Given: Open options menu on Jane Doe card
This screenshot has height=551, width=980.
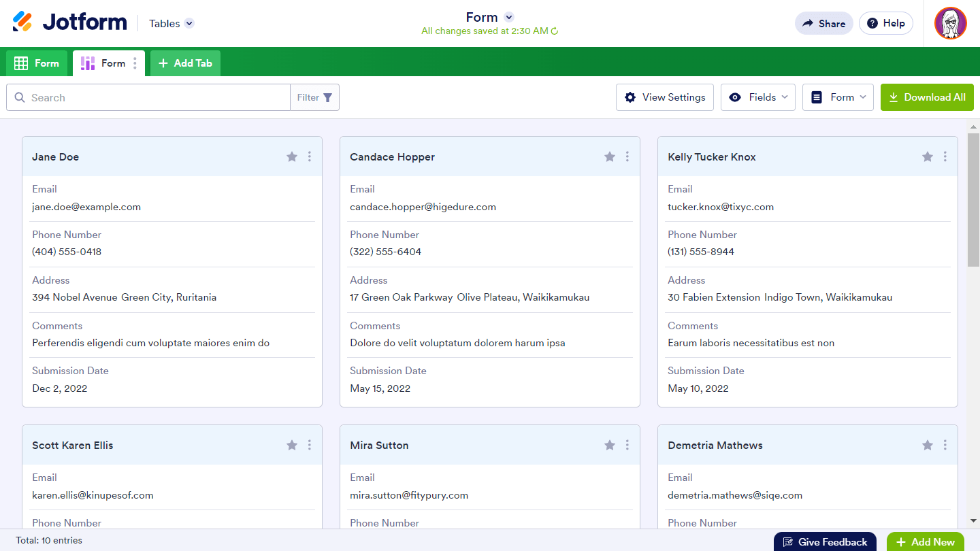Looking at the screenshot, I should pos(310,156).
